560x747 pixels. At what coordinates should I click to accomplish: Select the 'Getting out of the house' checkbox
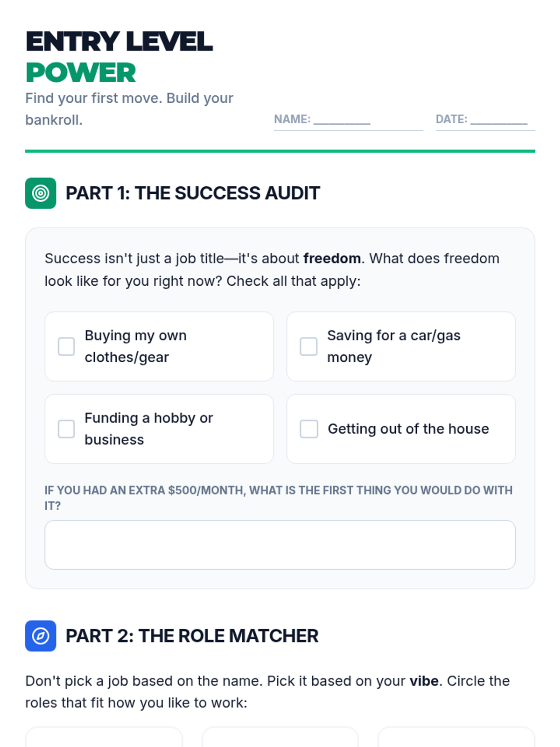(308, 429)
